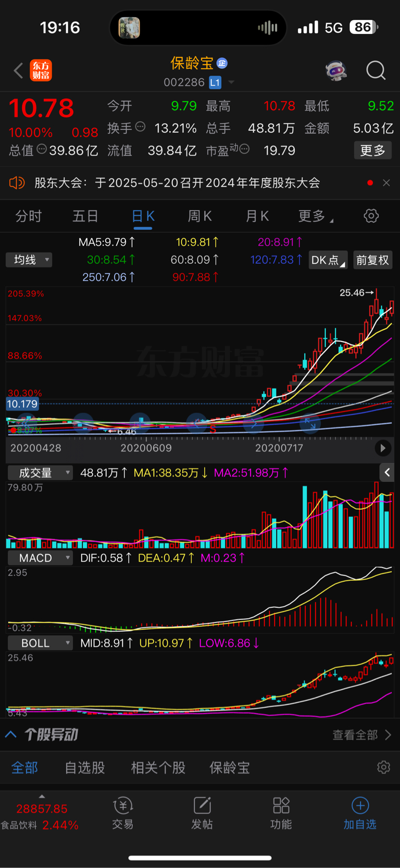Tap the info icon beside 换手
This screenshot has height=868, width=400.
click(x=140, y=127)
